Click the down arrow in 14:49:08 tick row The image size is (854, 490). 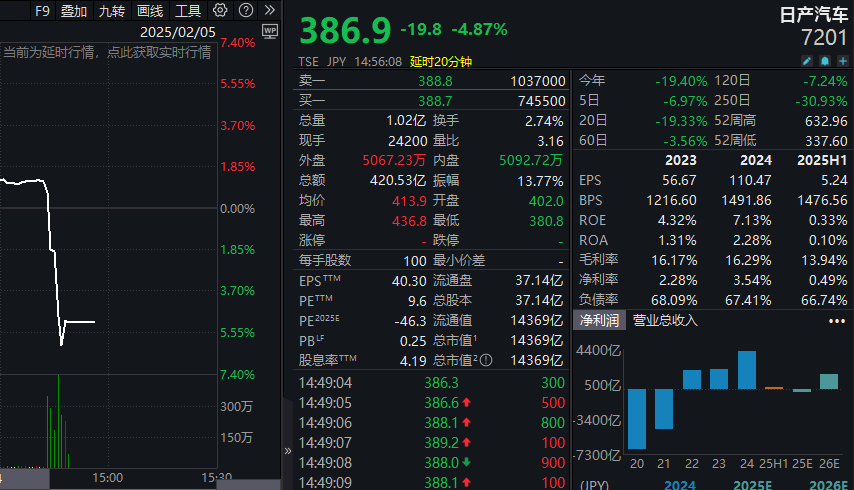pos(466,463)
